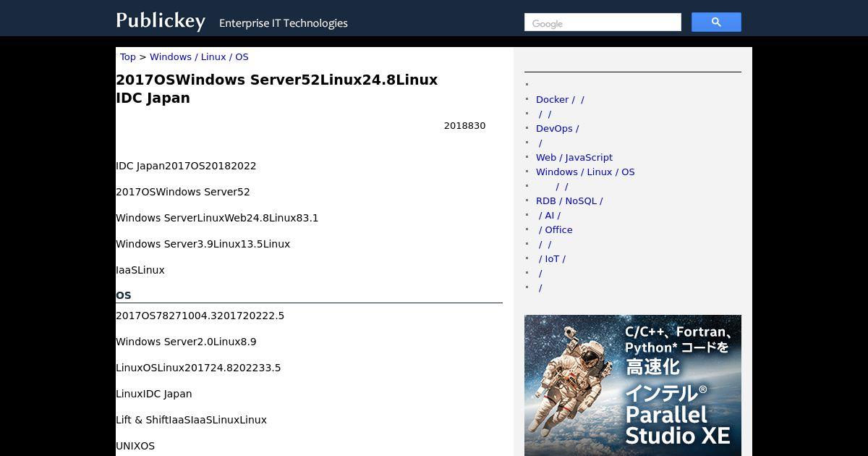
Task: Click line 'Windows Server2.0Linux8.9'
Action: (x=186, y=342)
